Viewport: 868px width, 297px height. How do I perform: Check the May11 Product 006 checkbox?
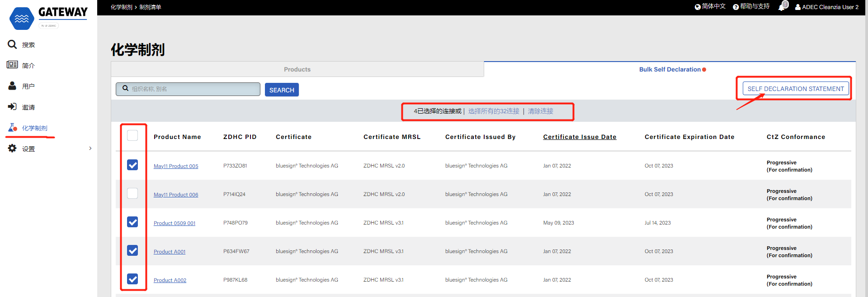(132, 193)
